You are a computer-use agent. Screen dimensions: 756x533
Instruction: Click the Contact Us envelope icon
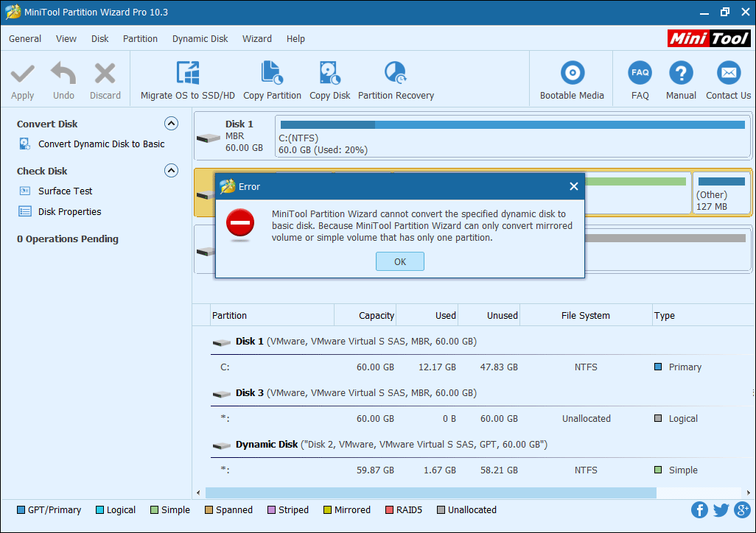[728, 74]
